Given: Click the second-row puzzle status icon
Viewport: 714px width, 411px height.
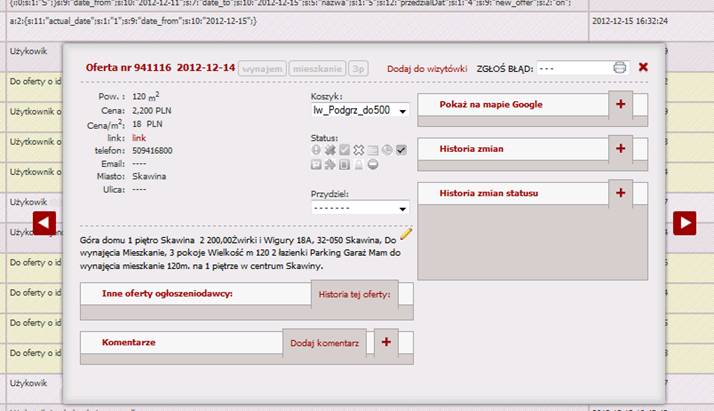Looking at the screenshot, I should (x=330, y=165).
